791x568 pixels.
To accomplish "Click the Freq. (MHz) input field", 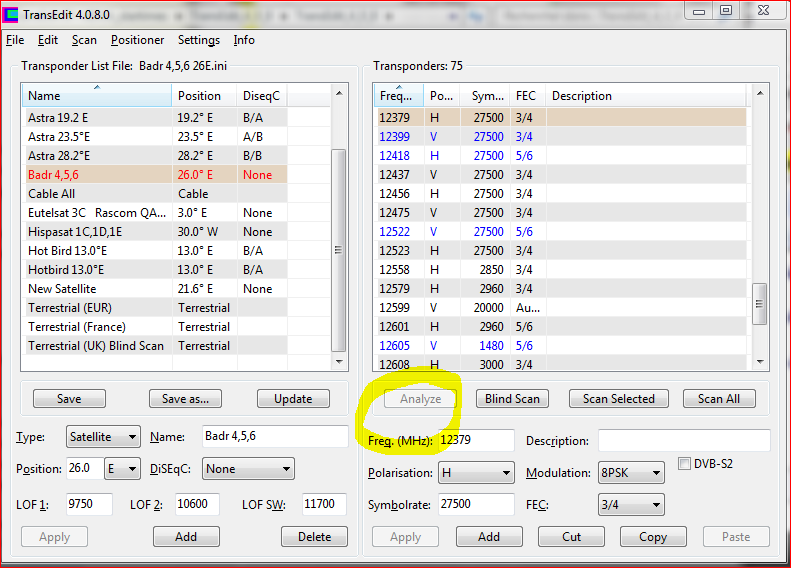I will pyautogui.click(x=476, y=441).
